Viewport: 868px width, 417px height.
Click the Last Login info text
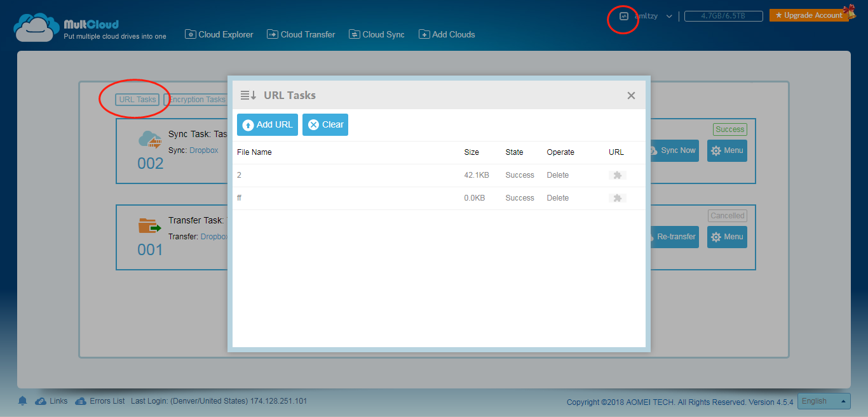(x=219, y=401)
